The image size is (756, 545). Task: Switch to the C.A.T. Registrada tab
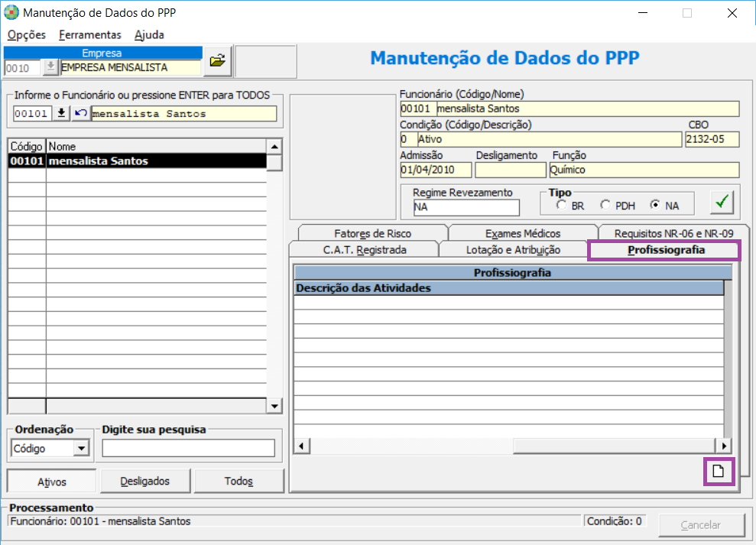tap(365, 250)
